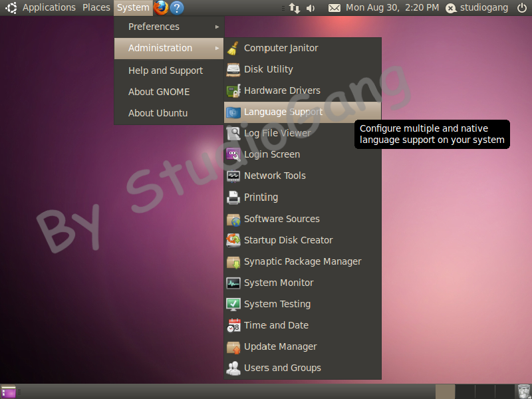Open About Ubuntu
This screenshot has height=399, width=532.
169,113
